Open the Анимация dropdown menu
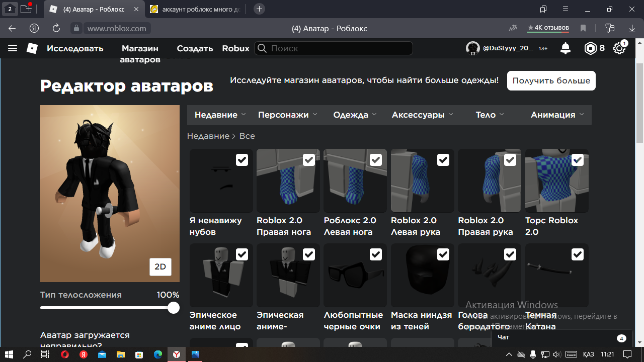This screenshot has height=362, width=644. click(557, 115)
